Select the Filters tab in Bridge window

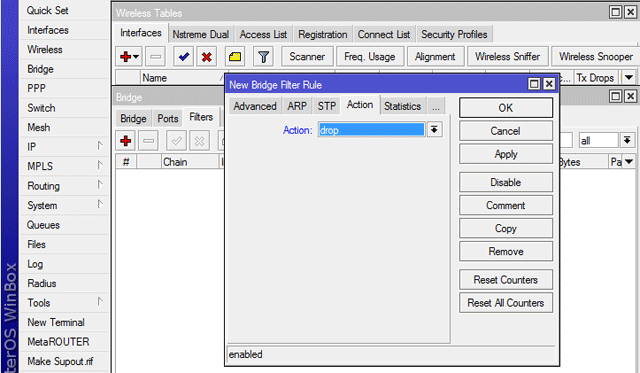(x=201, y=117)
